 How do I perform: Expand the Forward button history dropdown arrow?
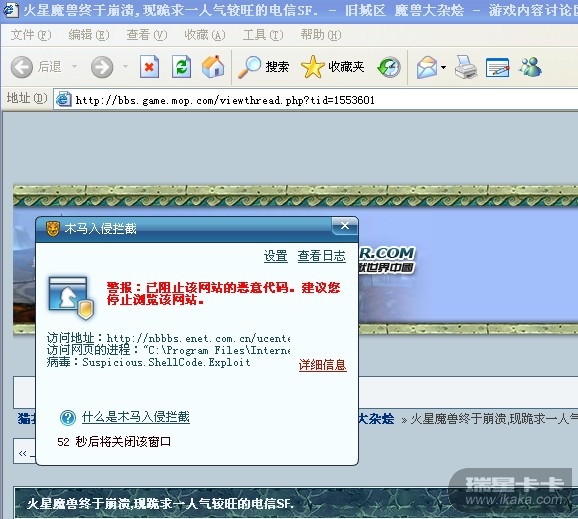pyautogui.click(x=125, y=67)
